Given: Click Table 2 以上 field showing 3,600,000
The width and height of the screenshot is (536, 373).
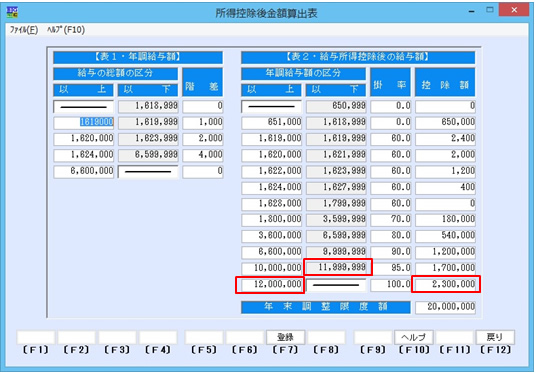Looking at the screenshot, I should coord(271,236).
